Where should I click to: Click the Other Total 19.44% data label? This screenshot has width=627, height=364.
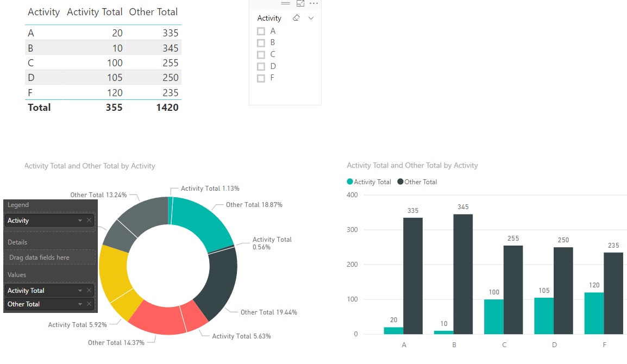(269, 312)
